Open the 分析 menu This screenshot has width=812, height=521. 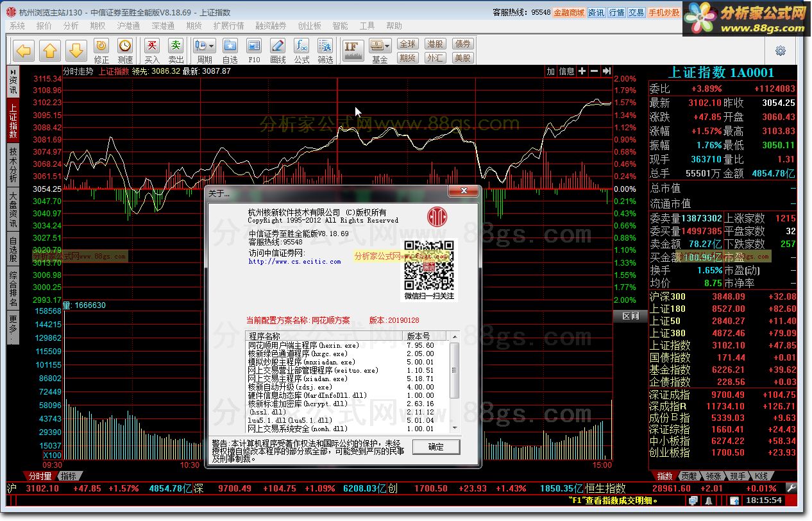click(x=71, y=26)
